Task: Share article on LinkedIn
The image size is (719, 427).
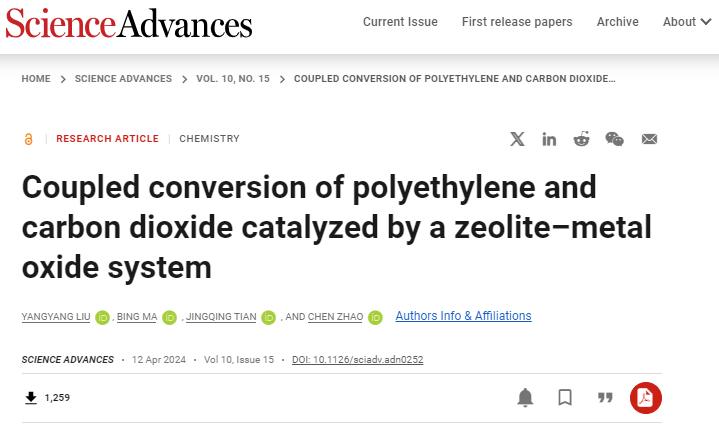Action: pos(549,139)
